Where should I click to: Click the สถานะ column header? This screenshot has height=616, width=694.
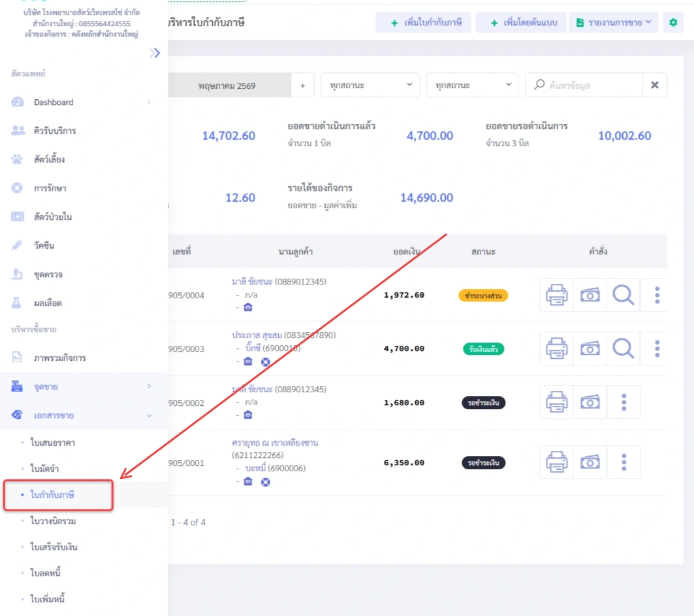[483, 252]
